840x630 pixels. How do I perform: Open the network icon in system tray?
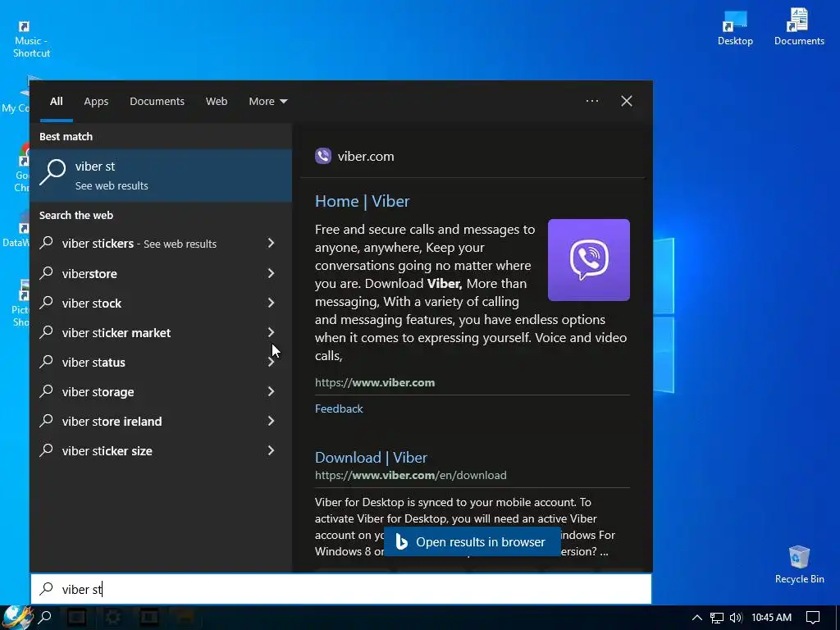pyautogui.click(x=717, y=617)
